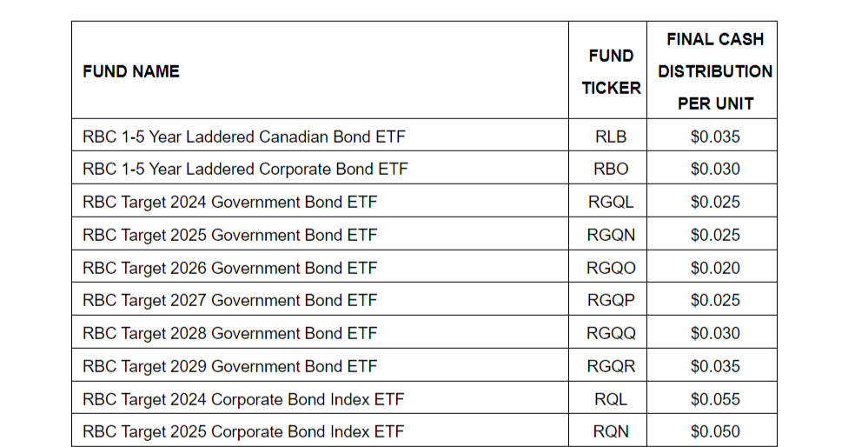
Task: Select the $0.055 distribution value
Action: [x=715, y=399]
